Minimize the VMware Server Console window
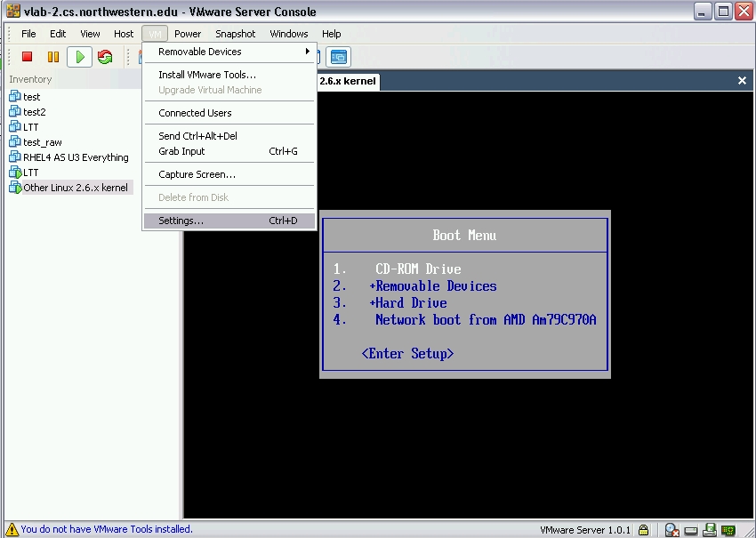Viewport: 756px width, 538px height. coord(703,11)
